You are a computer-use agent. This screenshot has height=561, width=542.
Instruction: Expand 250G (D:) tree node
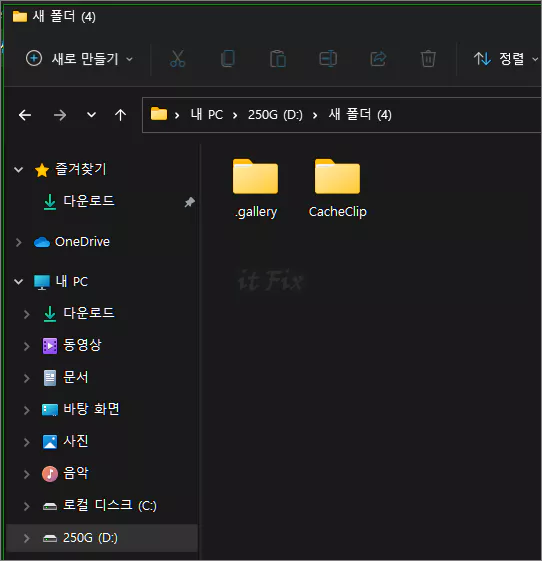[26, 538]
